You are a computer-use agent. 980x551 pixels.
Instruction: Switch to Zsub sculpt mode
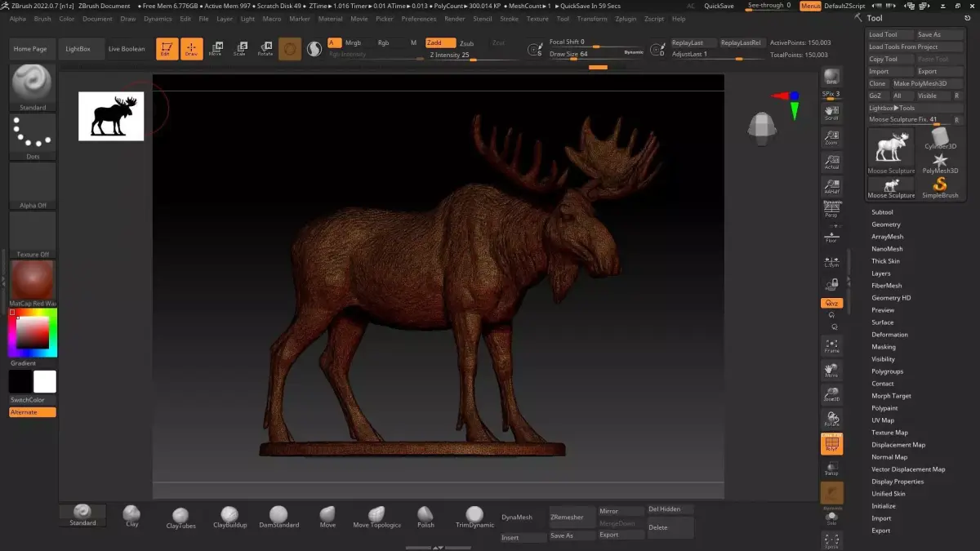point(466,43)
